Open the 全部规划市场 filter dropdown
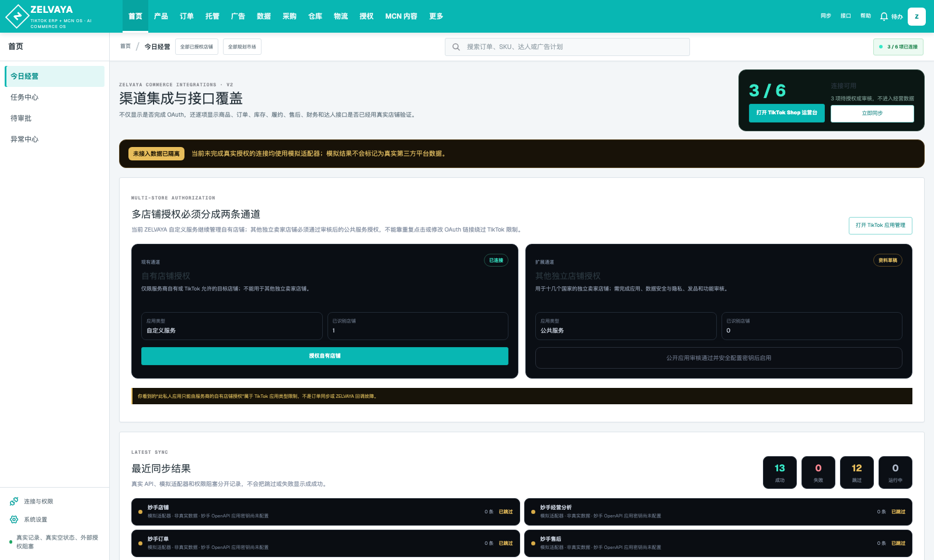 coord(242,47)
